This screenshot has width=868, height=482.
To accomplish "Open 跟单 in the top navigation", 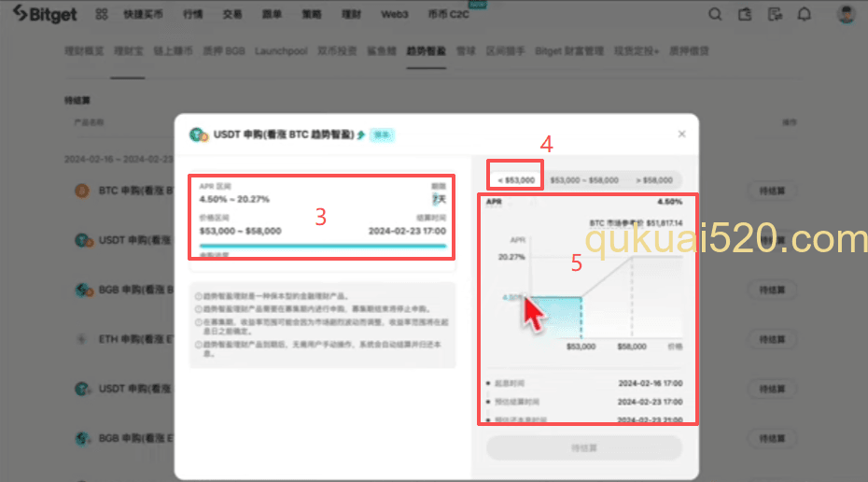I will tap(272, 14).
